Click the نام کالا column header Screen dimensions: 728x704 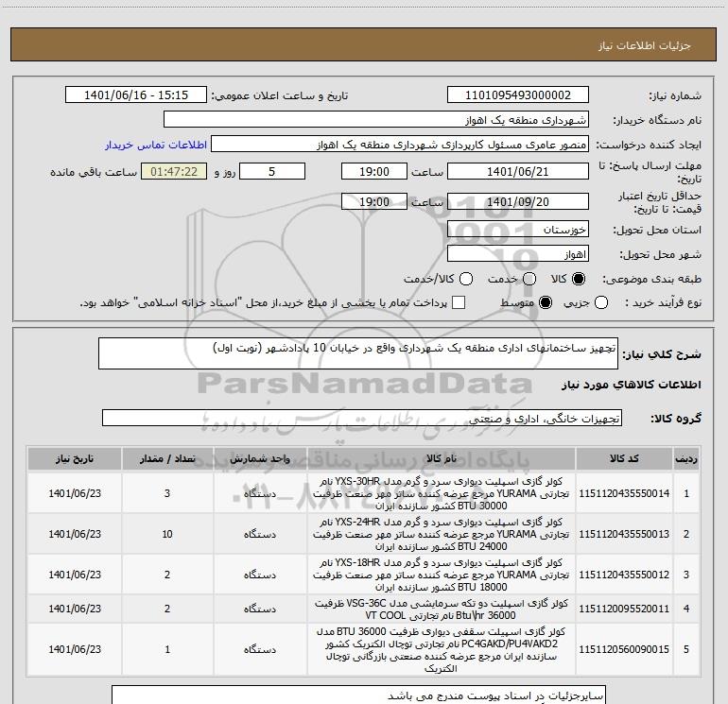[x=442, y=458]
